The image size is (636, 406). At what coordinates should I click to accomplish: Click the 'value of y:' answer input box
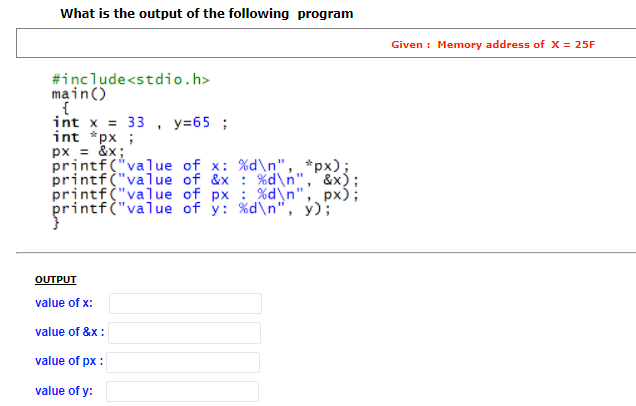click(x=183, y=391)
